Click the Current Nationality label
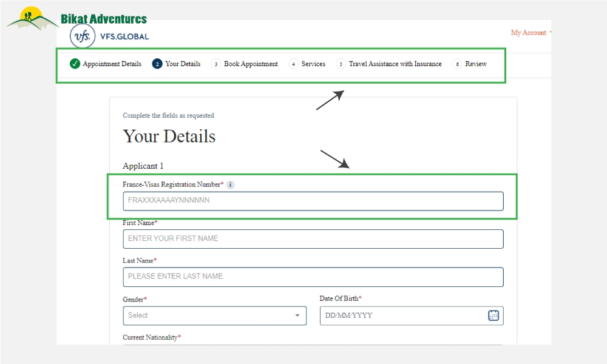Screen dimensions: 607x364 [152, 337]
